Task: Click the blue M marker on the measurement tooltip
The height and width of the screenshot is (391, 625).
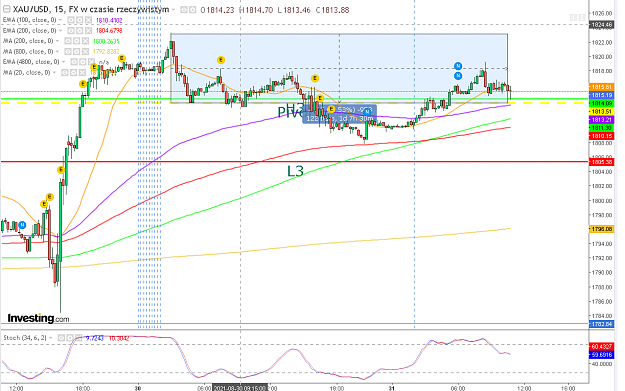Action: pos(368,112)
